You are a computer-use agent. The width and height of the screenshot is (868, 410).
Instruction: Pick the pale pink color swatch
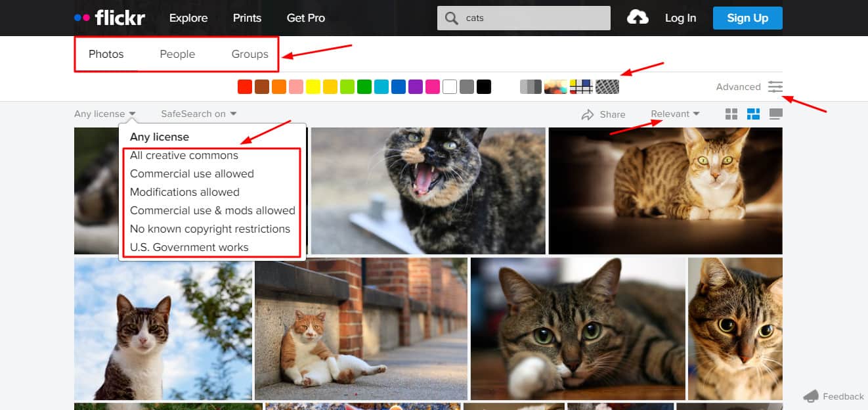coord(296,87)
